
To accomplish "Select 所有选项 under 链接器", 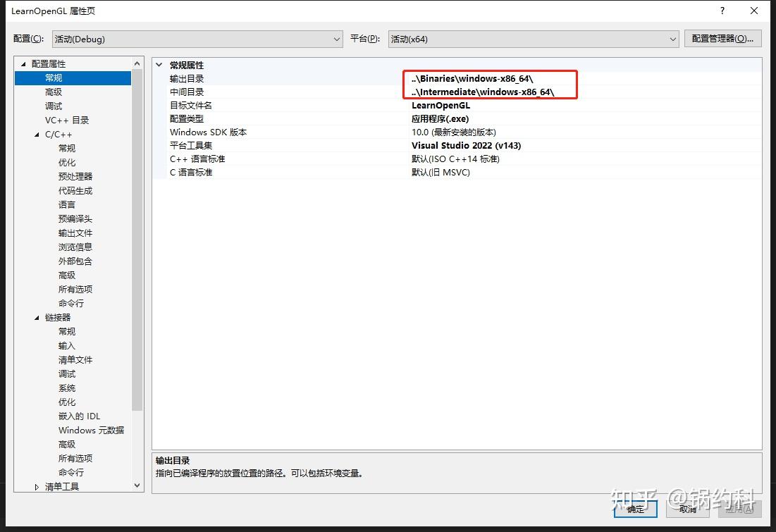I will pos(75,459).
